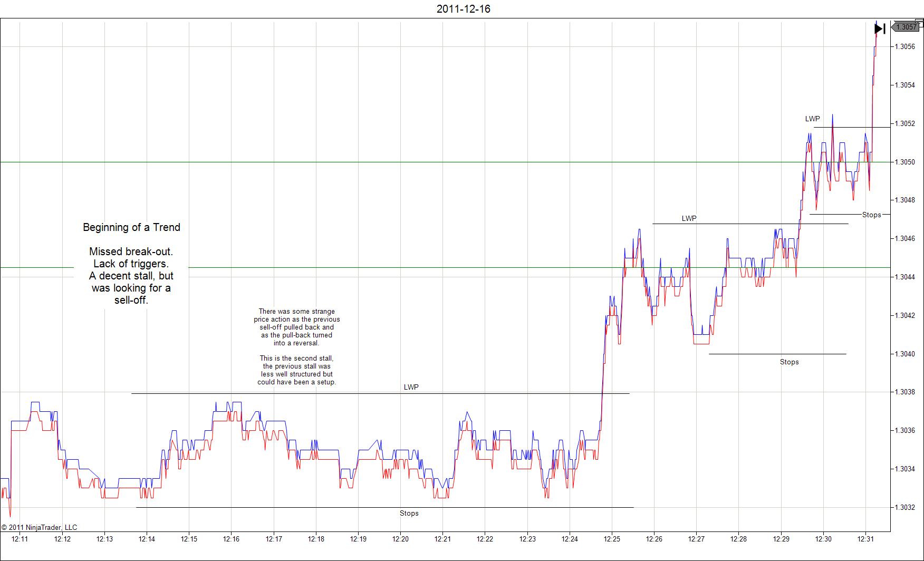Click the 1.3056 price axis label
924x561 pixels.
pyautogui.click(x=905, y=46)
